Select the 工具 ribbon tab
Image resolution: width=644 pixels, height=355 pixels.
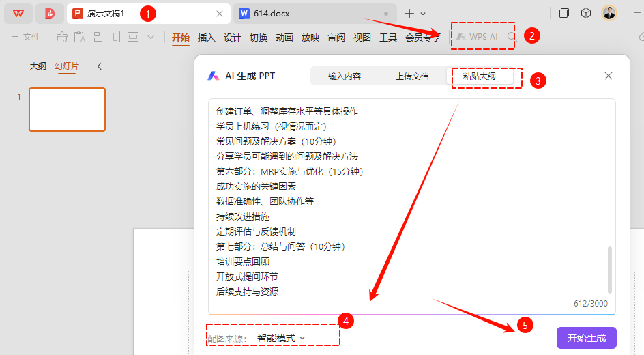pyautogui.click(x=387, y=38)
